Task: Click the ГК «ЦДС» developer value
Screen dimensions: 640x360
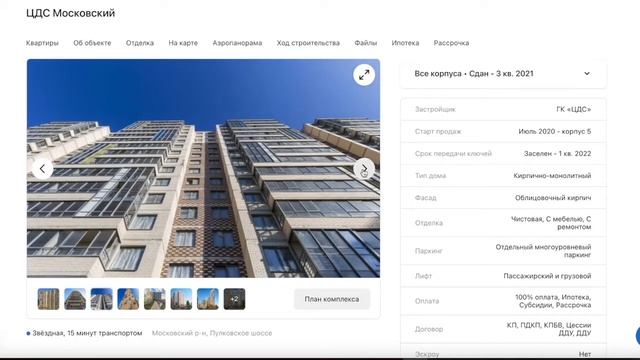Action: 573,109
